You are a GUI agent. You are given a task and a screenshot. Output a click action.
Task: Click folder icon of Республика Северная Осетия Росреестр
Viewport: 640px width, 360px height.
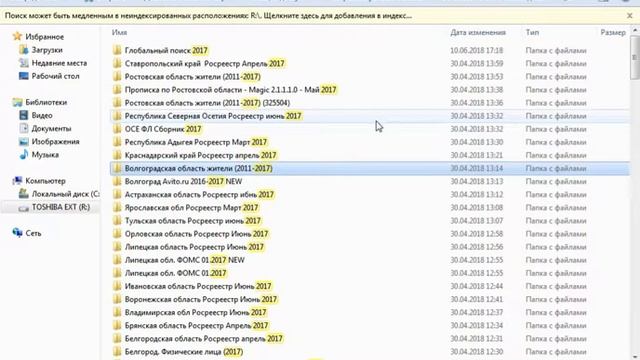(x=117, y=116)
